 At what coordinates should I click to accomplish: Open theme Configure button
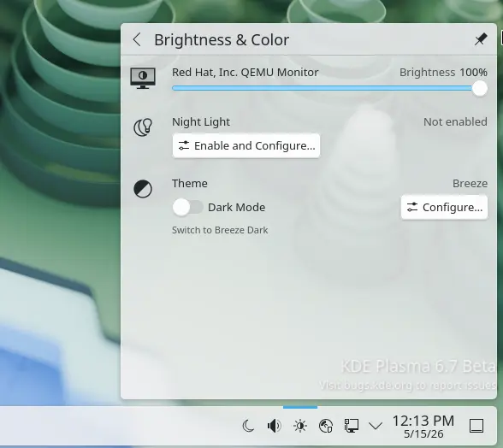tap(444, 208)
